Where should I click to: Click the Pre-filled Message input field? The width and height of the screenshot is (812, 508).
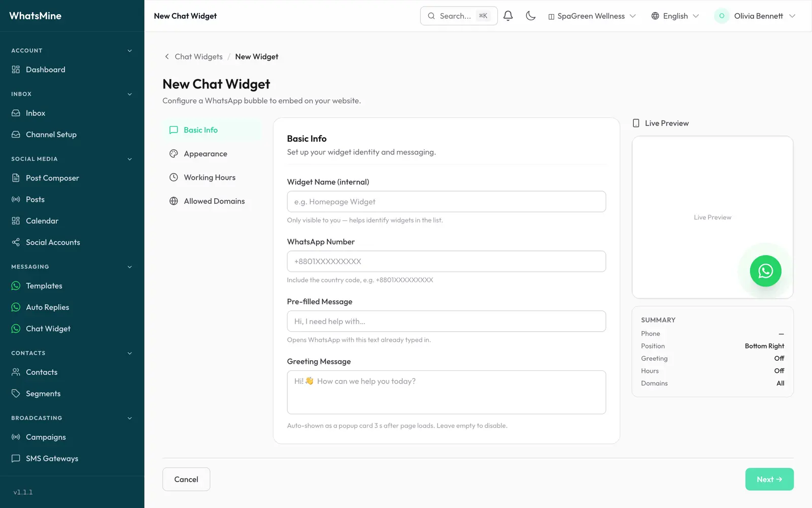(x=447, y=322)
